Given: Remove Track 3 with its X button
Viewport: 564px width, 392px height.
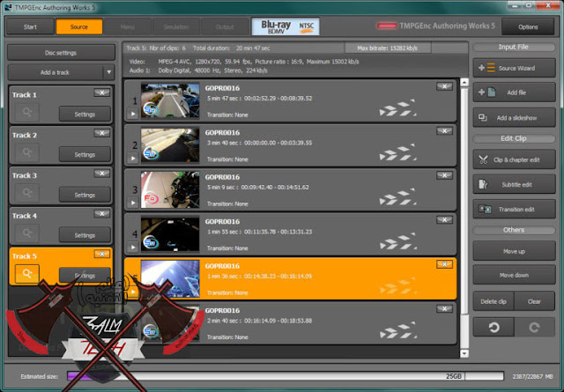Looking at the screenshot, I should click(x=102, y=174).
